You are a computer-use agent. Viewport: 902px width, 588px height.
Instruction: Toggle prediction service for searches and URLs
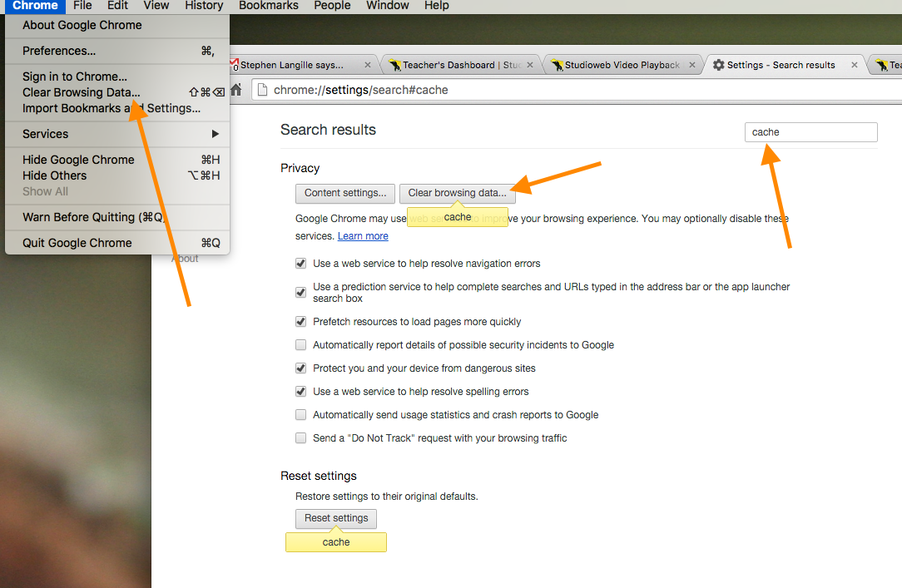point(301,292)
